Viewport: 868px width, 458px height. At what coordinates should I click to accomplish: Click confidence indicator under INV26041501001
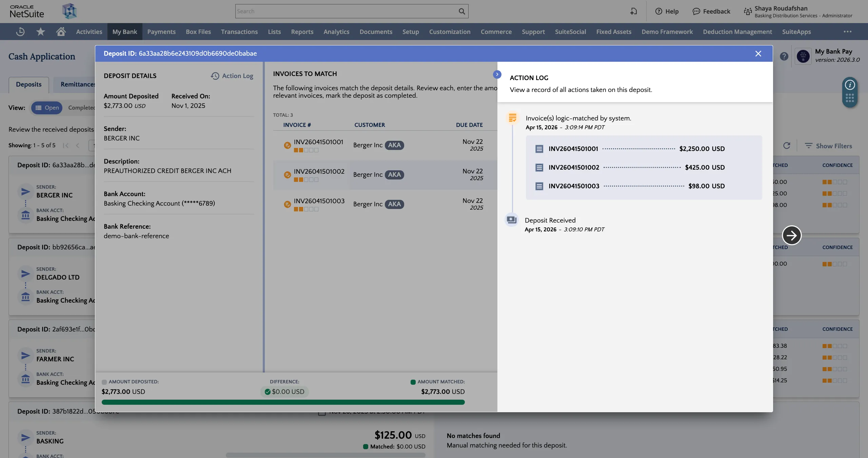click(x=306, y=150)
